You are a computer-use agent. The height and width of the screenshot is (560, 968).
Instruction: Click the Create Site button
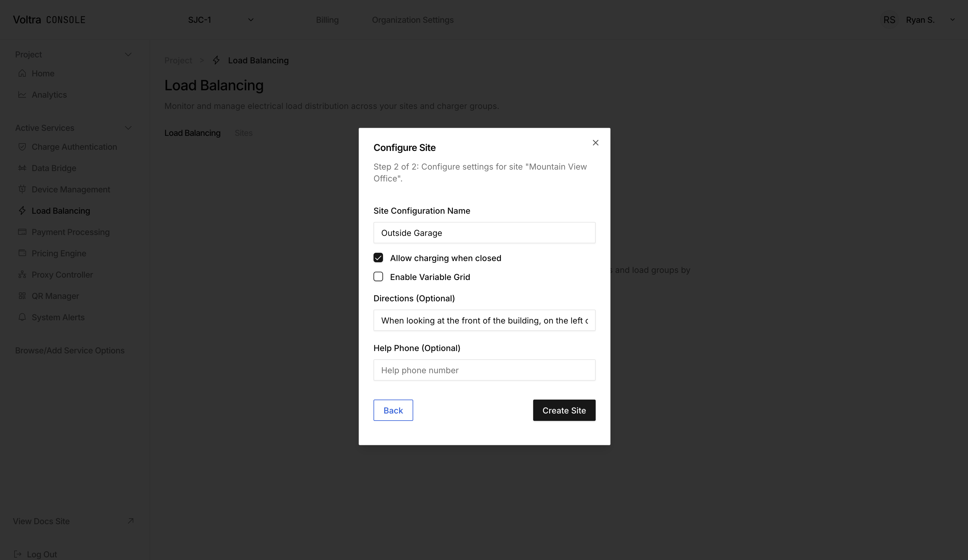[564, 410]
